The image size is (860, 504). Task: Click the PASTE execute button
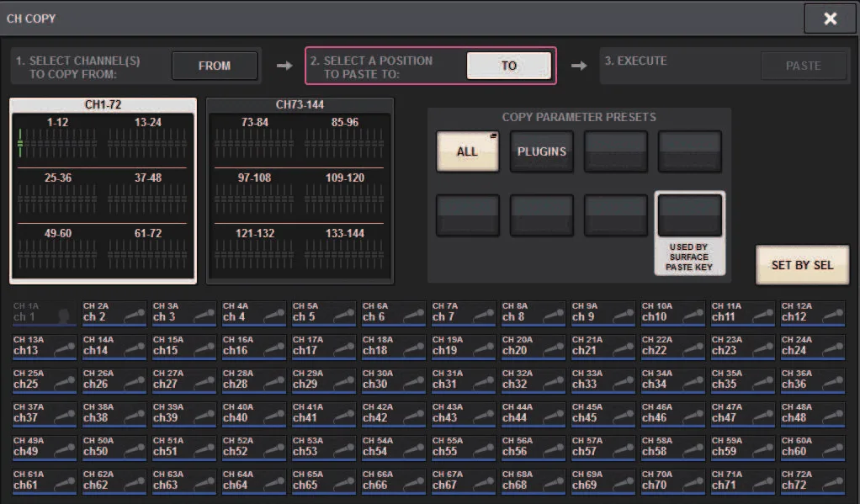click(x=803, y=66)
